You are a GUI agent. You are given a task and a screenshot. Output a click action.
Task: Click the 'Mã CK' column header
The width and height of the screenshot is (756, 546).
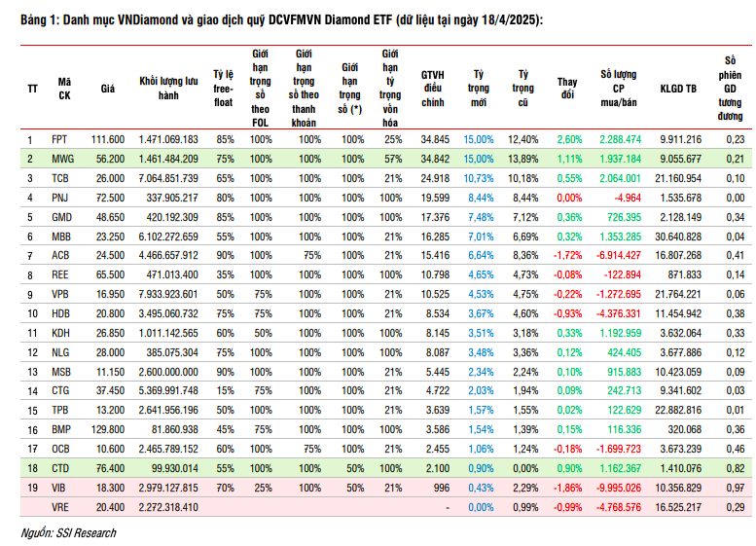tap(64, 89)
